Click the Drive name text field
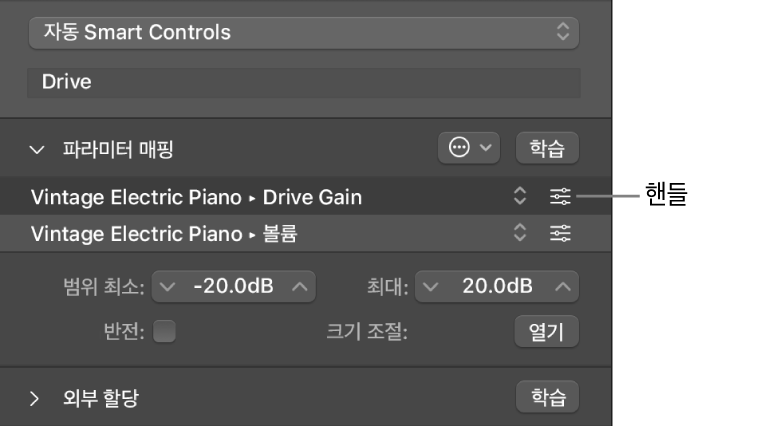This screenshot has height=428, width=771. click(303, 82)
